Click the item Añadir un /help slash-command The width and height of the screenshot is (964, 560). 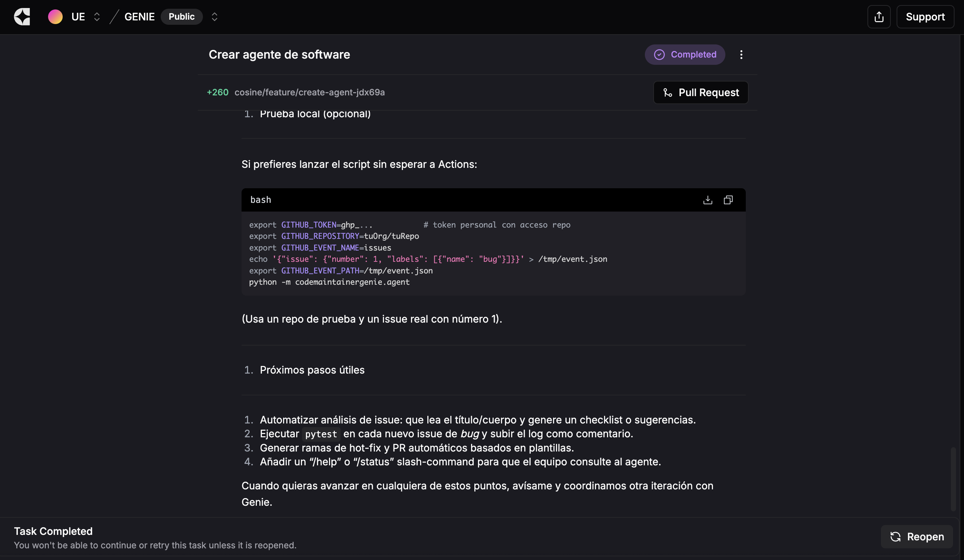(x=460, y=462)
